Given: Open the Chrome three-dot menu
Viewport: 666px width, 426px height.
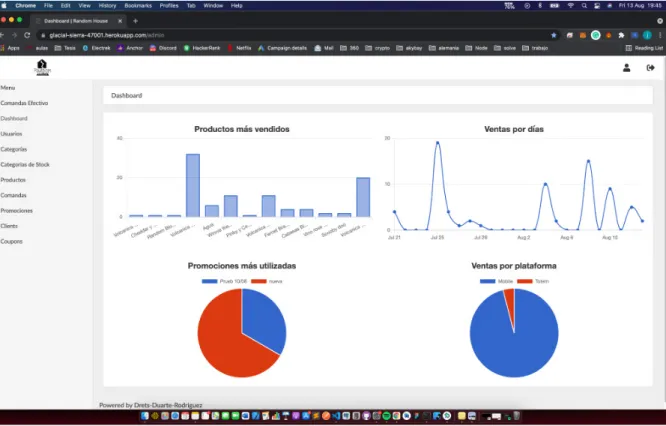Looking at the screenshot, I should [660, 35].
